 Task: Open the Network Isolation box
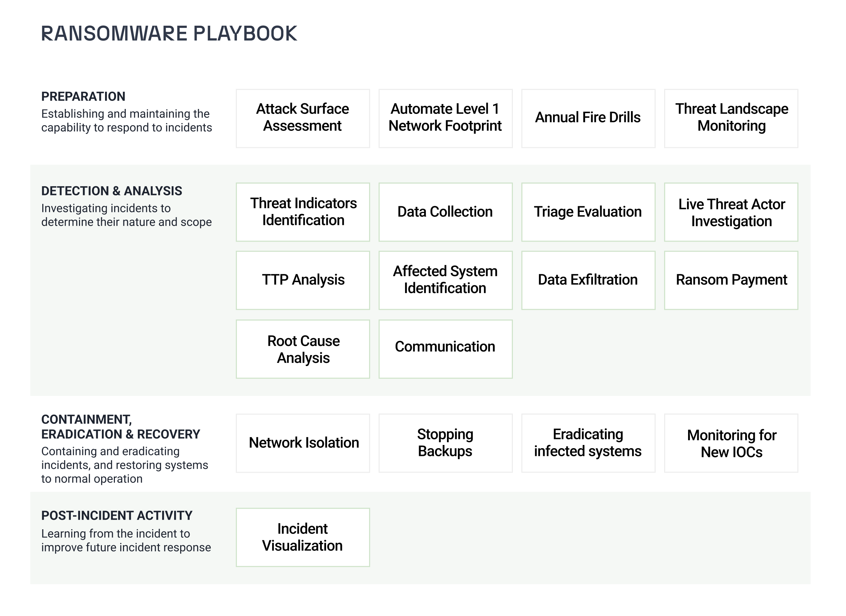click(302, 443)
